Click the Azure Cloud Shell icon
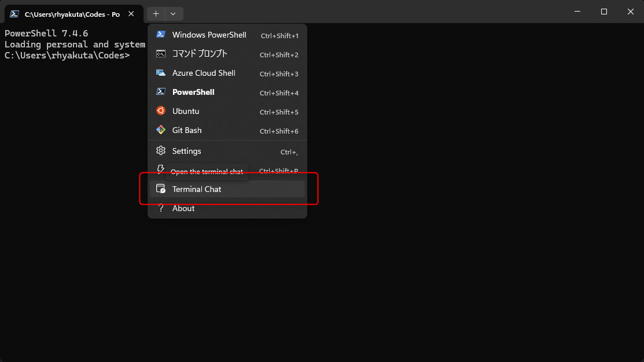 (161, 73)
